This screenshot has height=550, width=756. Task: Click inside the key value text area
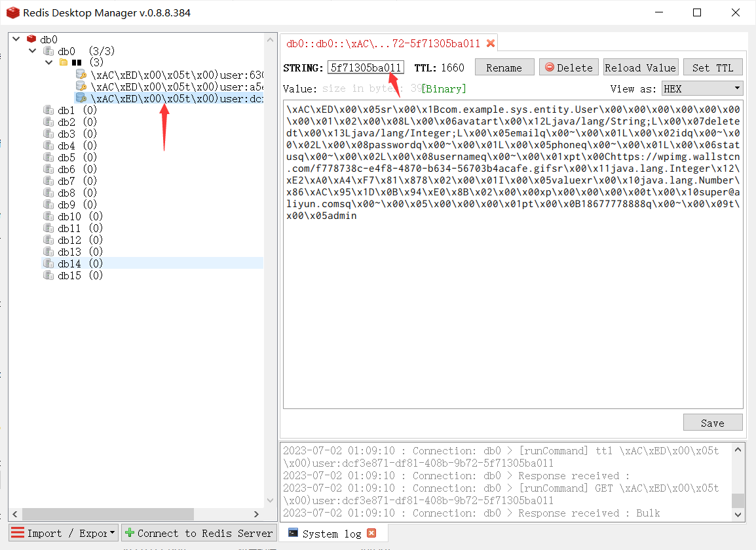point(513,254)
